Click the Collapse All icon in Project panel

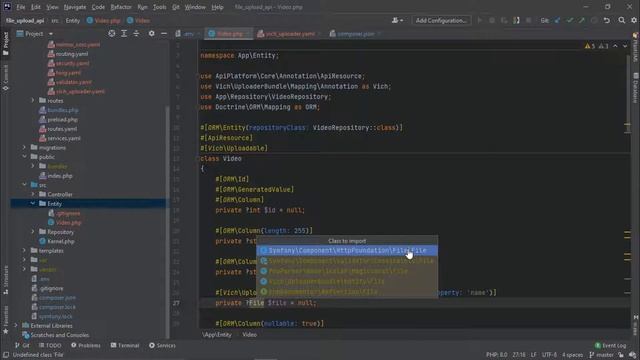(x=136, y=33)
